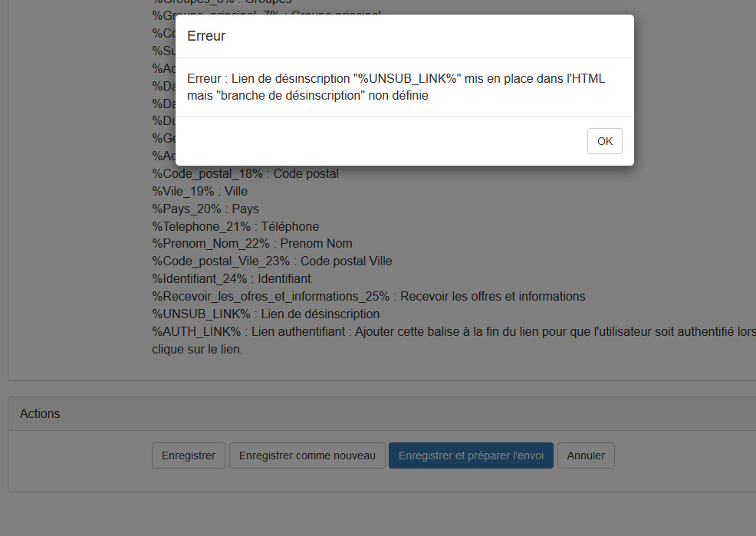Click "%UNSUB_LINK%" inside the error message
The height and width of the screenshot is (536, 756).
coord(406,79)
